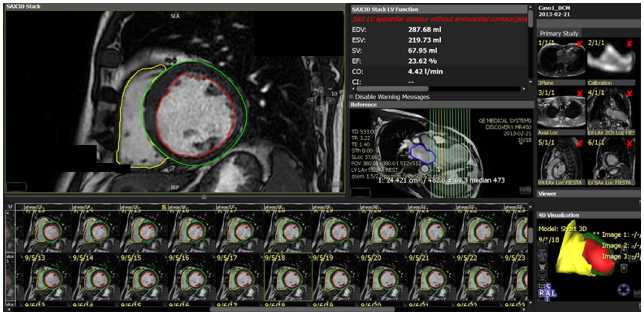The height and width of the screenshot is (316, 644).
Task: Click keyboard icon in Reference panel corner
Action: 525,190
